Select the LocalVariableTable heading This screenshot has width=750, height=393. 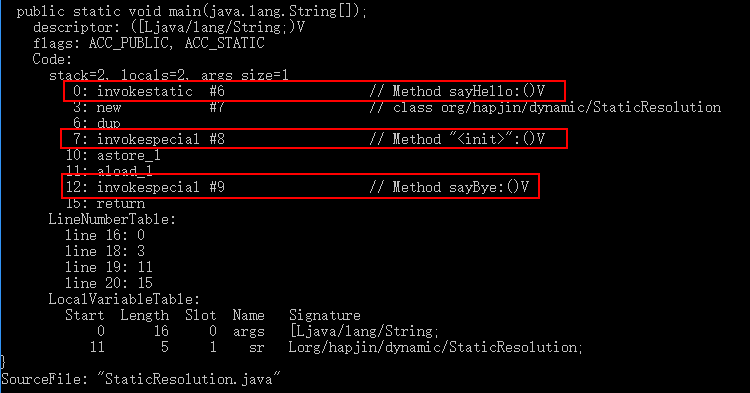click(124, 299)
